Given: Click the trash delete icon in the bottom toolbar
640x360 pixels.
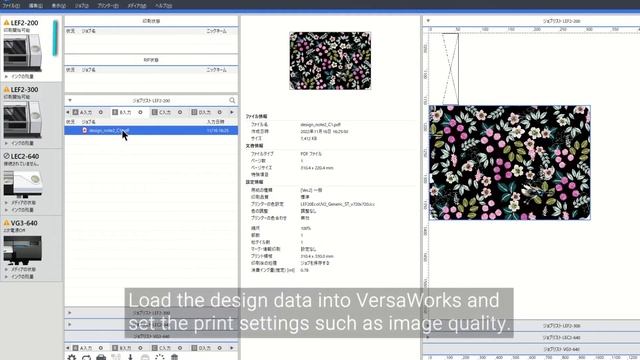Looking at the screenshot, I should pyautogui.click(x=174, y=358).
